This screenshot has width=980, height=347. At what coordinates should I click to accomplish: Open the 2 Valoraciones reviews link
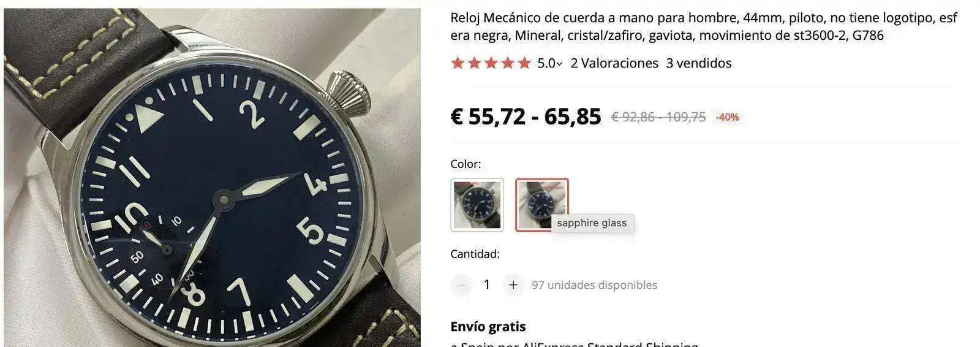click(x=614, y=63)
